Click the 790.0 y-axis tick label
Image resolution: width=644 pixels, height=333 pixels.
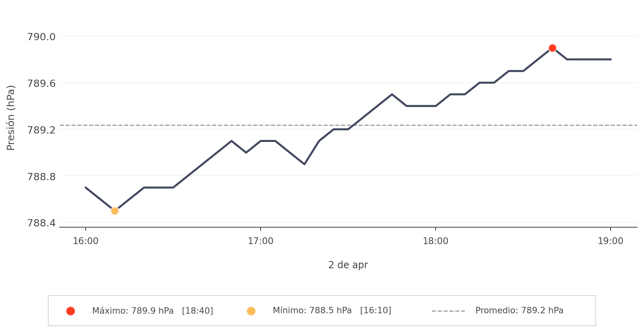41,37
